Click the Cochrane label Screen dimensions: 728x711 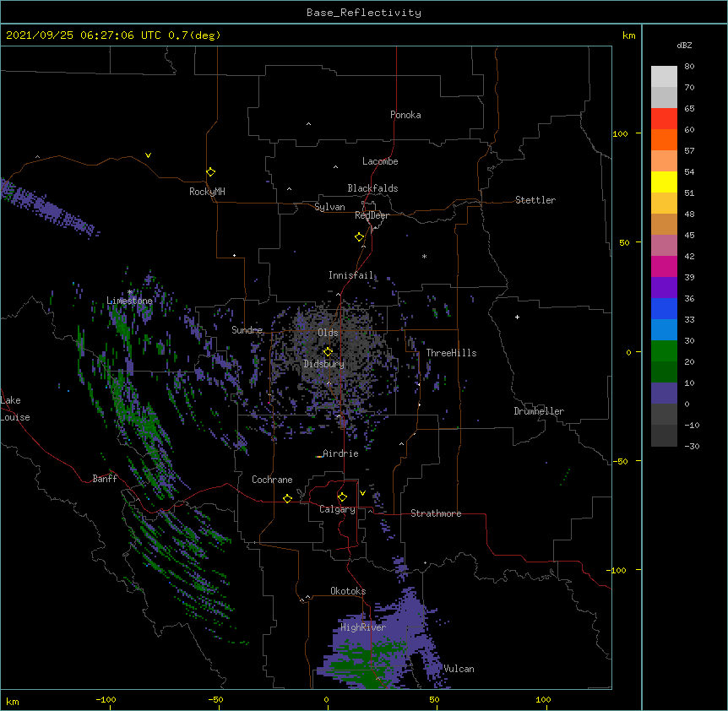272,480
